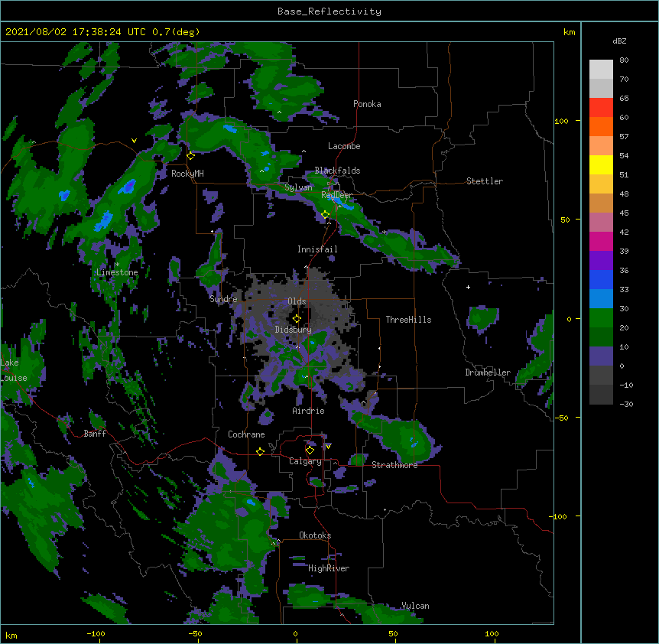Click the yellow diamond marker below RedDeer
This screenshot has height=644, width=659.
point(326,214)
